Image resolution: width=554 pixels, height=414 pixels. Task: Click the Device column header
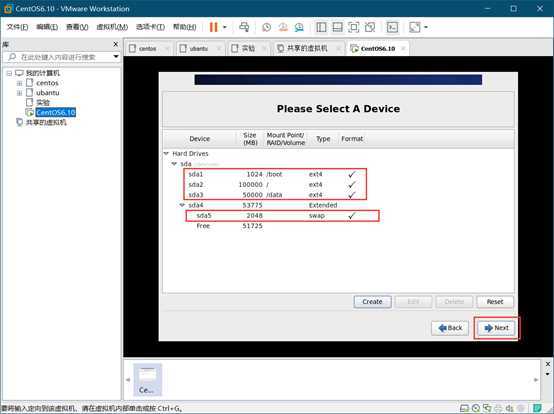click(200, 139)
